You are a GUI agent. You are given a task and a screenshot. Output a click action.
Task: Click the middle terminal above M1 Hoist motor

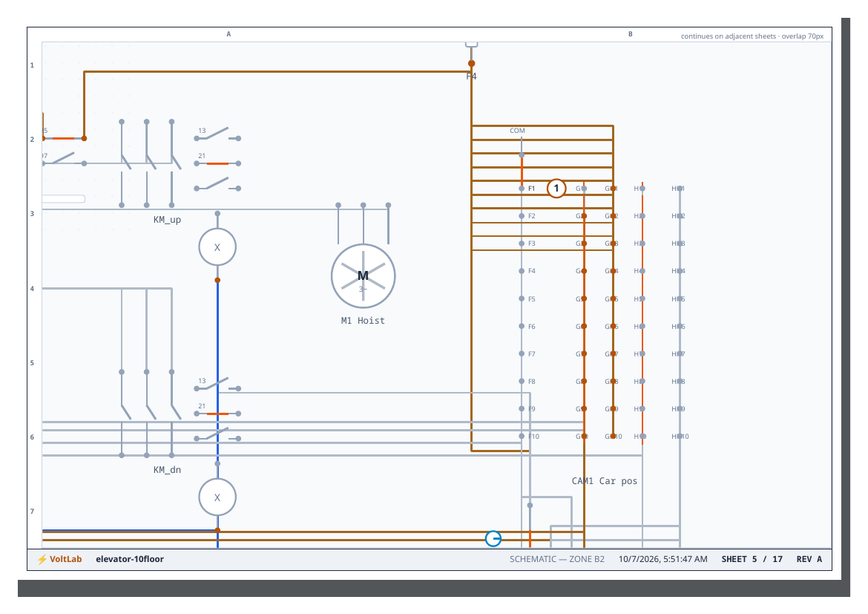(x=363, y=205)
